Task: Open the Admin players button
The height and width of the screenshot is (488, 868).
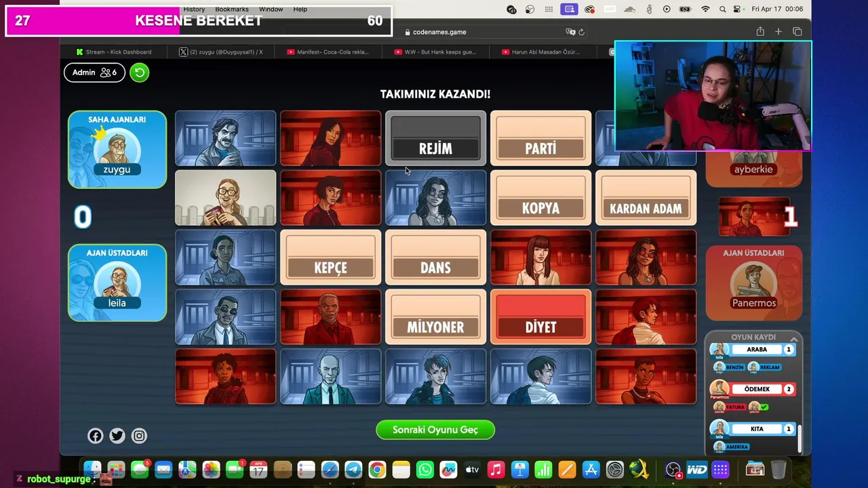Action: [x=94, y=73]
